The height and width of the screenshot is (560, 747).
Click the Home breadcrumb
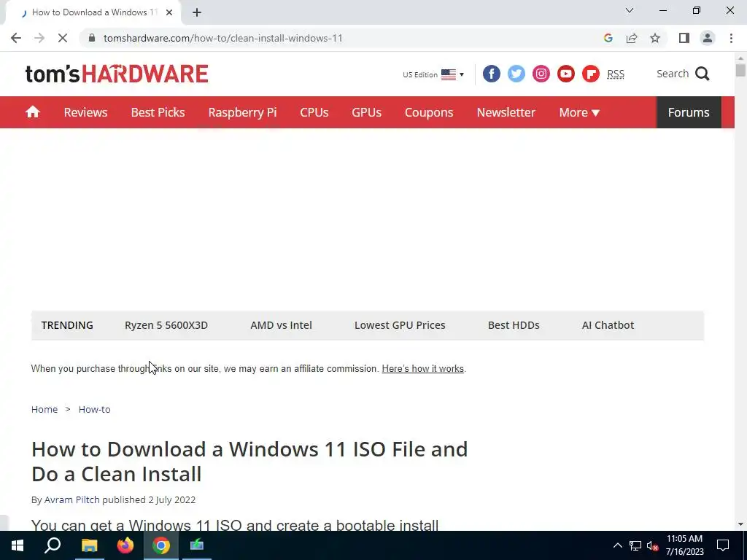tap(44, 410)
